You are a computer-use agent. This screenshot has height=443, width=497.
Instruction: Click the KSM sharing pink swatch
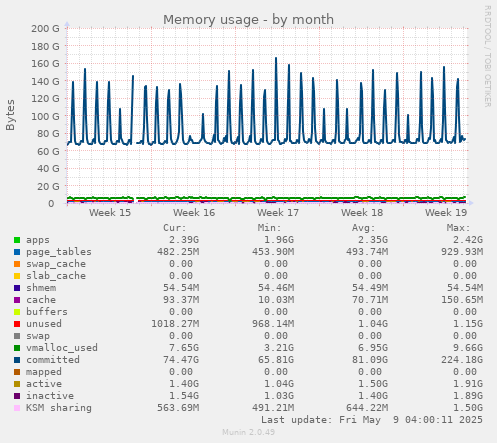pos(17,408)
